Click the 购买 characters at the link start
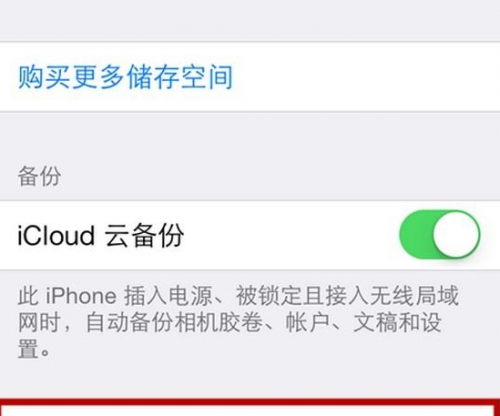This screenshot has width=500, height=416. coord(44,77)
